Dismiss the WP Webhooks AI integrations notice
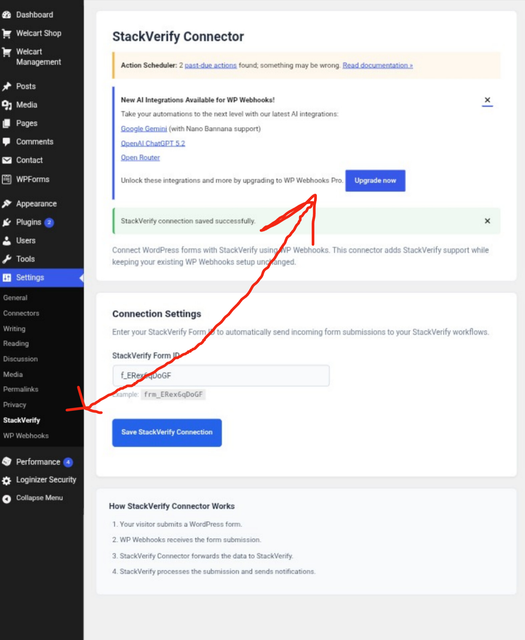Screen dimensions: 525x640 point(487,100)
